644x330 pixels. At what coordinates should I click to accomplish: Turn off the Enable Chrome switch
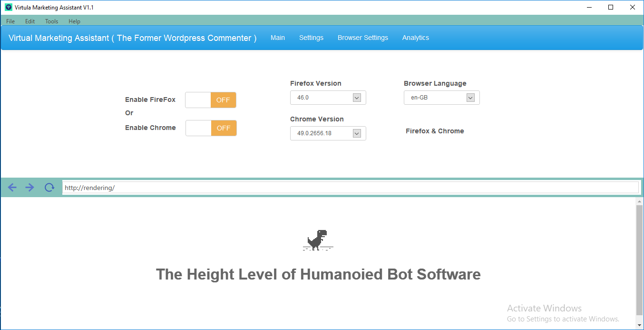tap(224, 128)
